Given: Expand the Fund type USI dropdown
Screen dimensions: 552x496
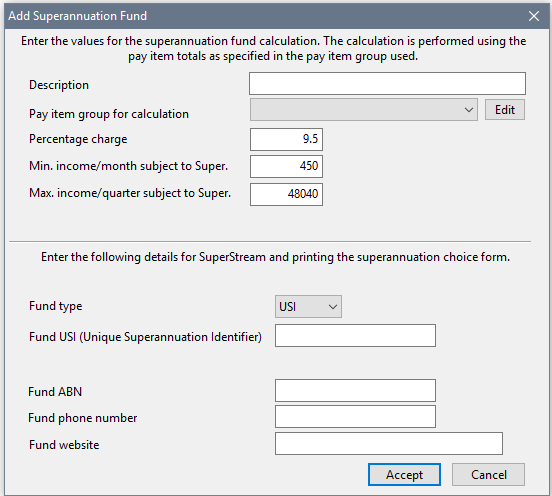Looking at the screenshot, I should coord(308,307).
